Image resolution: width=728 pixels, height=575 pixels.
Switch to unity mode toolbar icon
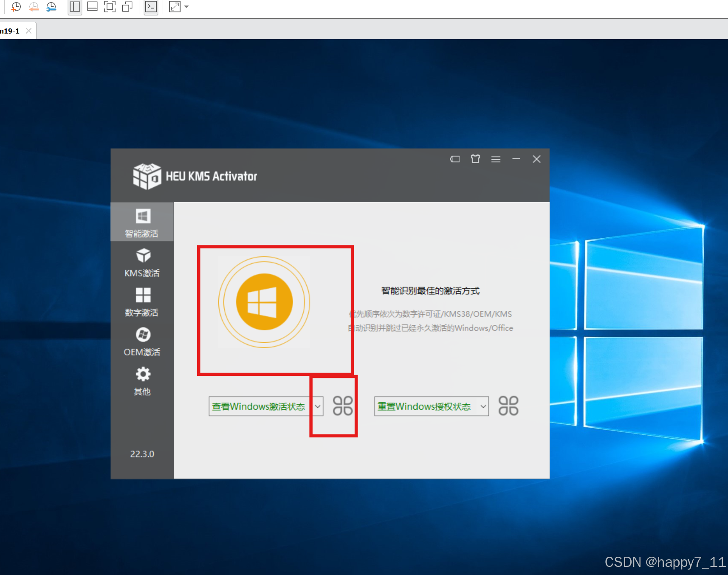[x=127, y=7]
